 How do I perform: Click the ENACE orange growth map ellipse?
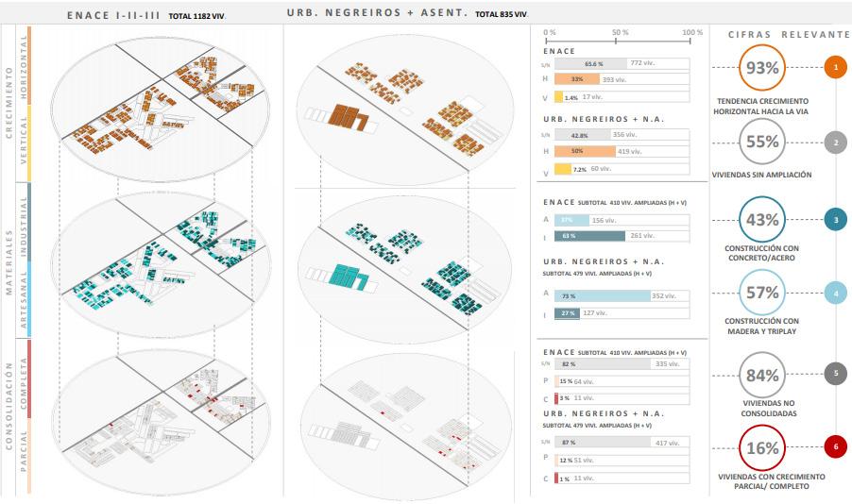click(x=161, y=109)
